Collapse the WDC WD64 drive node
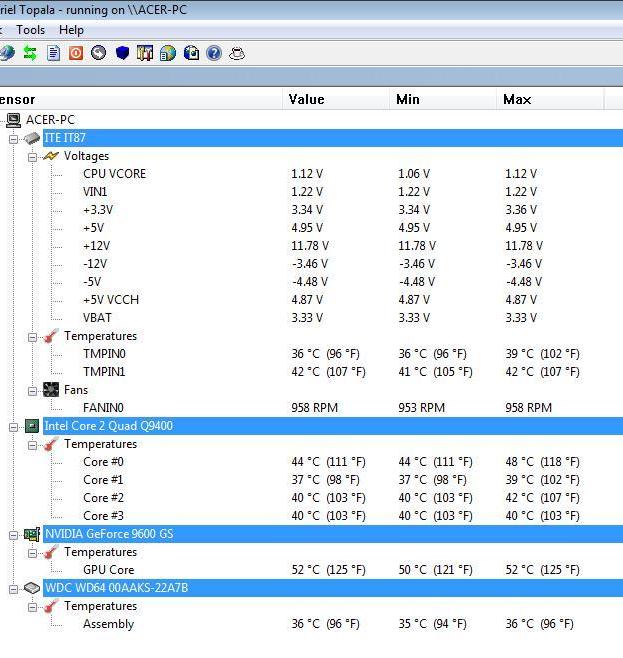Viewport: 623px width, 658px height. click(13, 589)
